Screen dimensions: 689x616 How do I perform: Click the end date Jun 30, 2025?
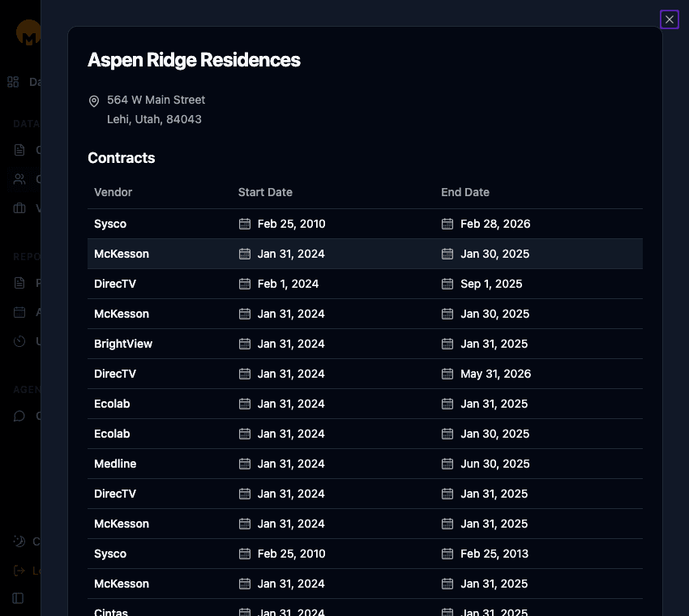(494, 464)
